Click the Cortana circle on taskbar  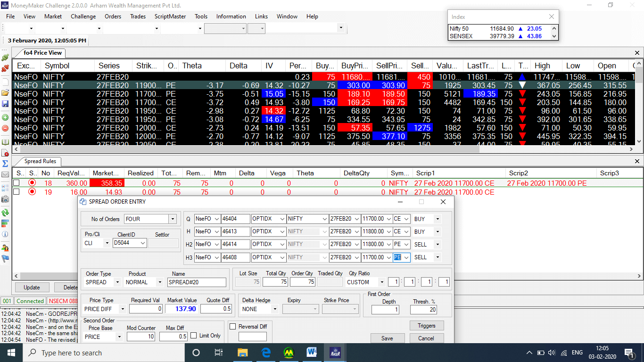(x=196, y=353)
